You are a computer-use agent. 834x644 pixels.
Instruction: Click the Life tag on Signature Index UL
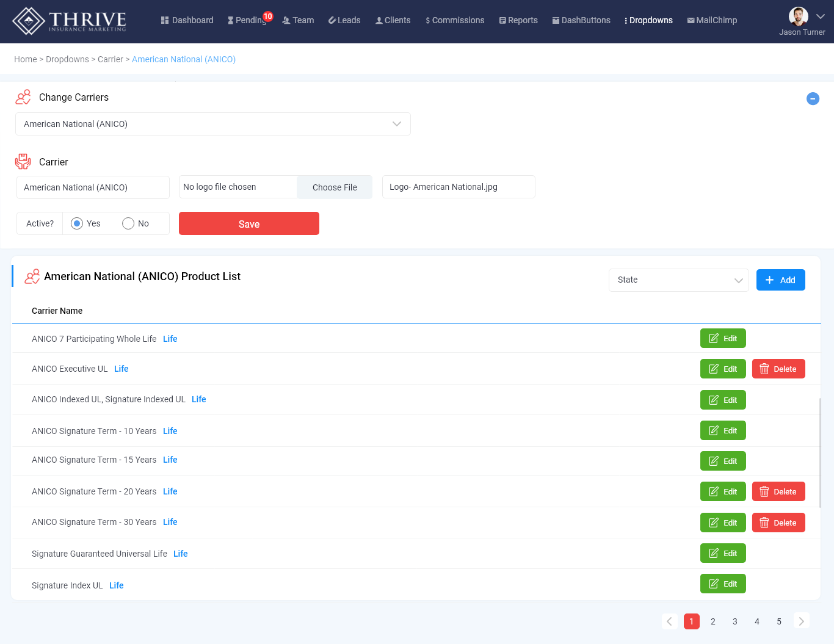117,585
